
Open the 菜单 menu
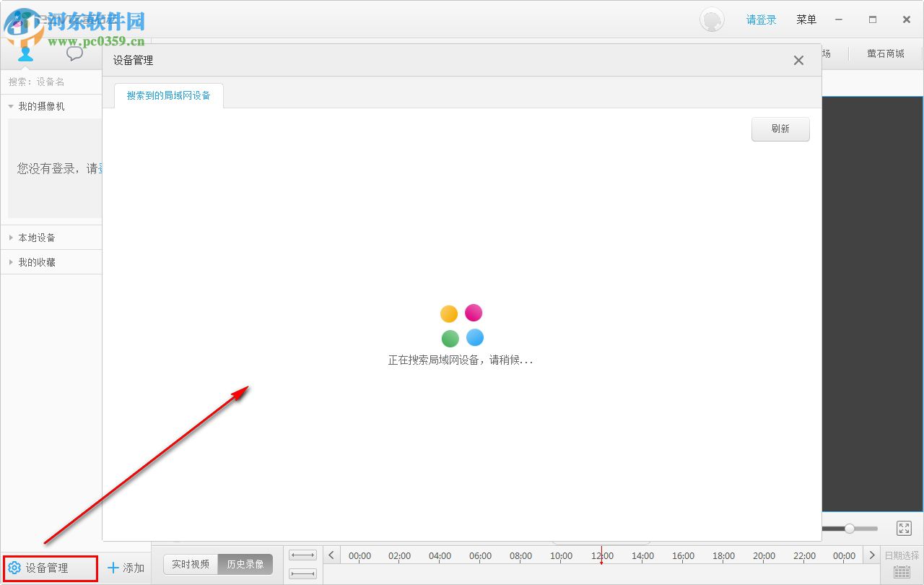(x=806, y=19)
